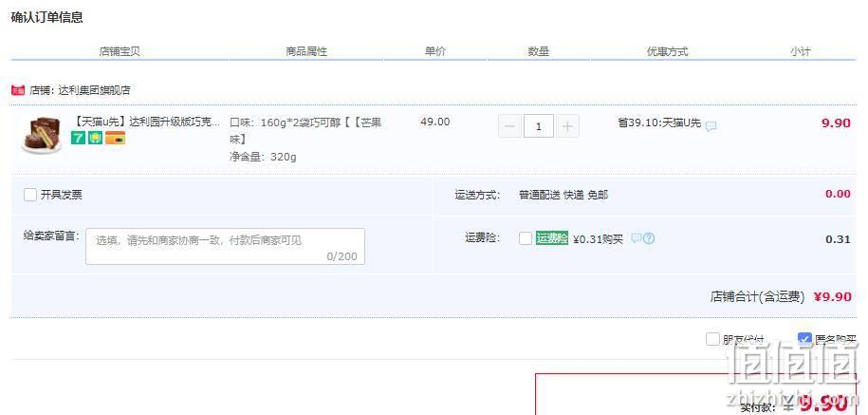Enable the 运费险 shipping insurance checkbox
This screenshot has width=868, height=415.
point(526,238)
